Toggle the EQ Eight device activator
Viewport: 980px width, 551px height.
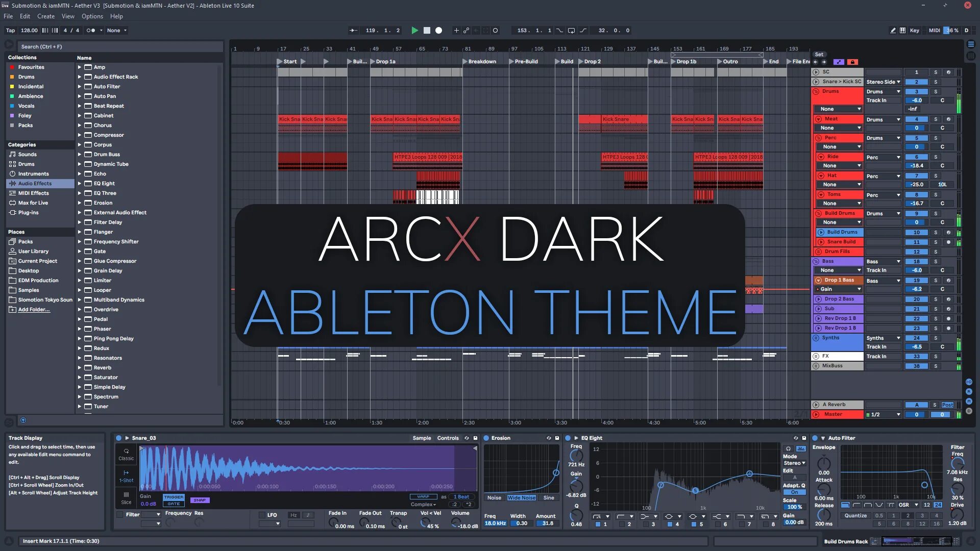568,438
